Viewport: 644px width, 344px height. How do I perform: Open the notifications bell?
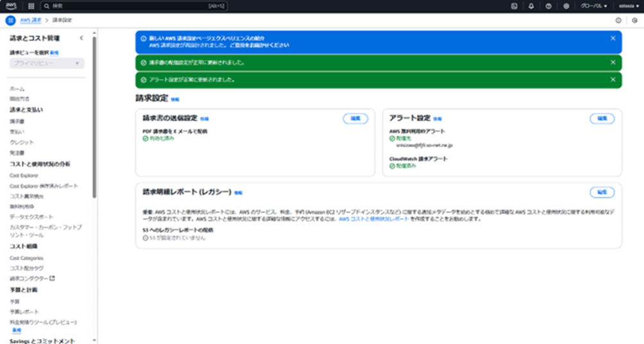coord(531,6)
